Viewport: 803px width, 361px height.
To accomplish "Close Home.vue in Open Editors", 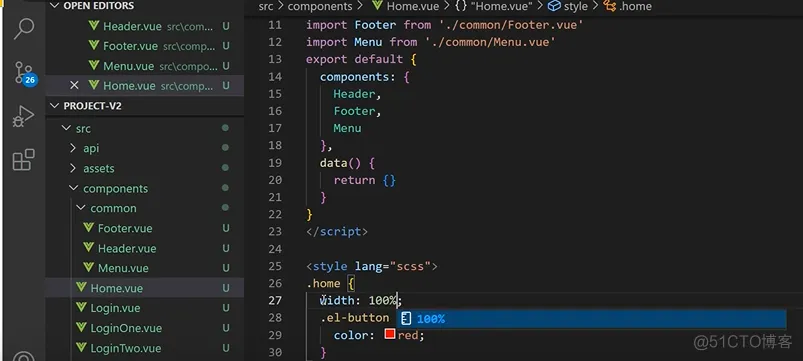I will pyautogui.click(x=74, y=86).
